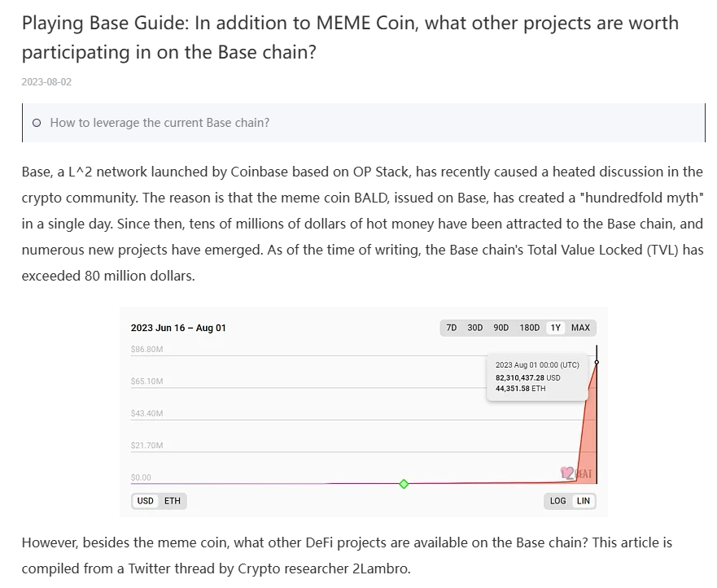Switch chart scale to LIN
This screenshot has height=588, width=717.
(x=583, y=501)
